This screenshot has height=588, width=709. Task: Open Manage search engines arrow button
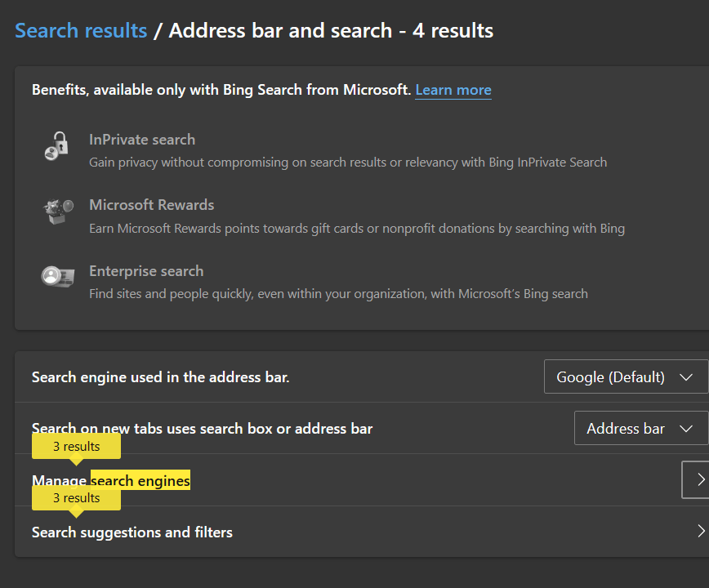696,479
